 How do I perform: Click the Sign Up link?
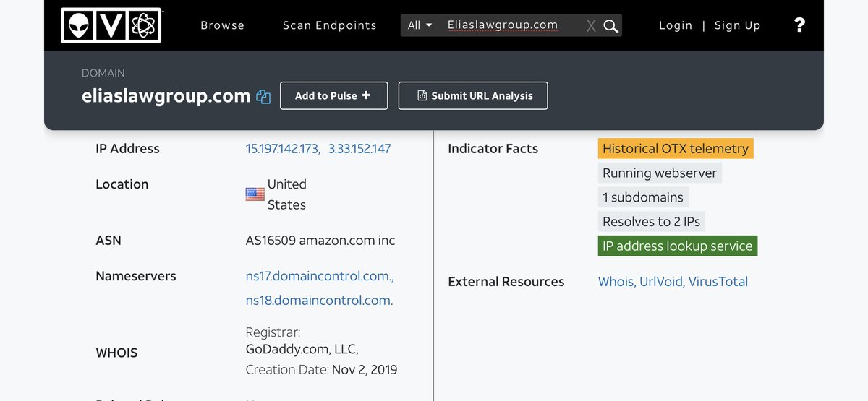pyautogui.click(x=737, y=25)
